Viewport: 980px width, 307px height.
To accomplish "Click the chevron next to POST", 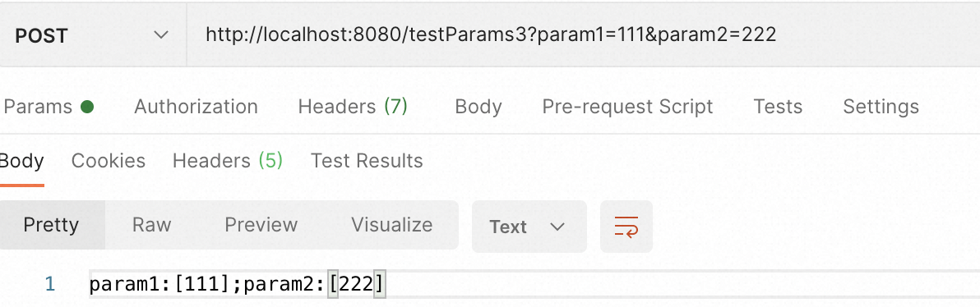I will tap(161, 35).
